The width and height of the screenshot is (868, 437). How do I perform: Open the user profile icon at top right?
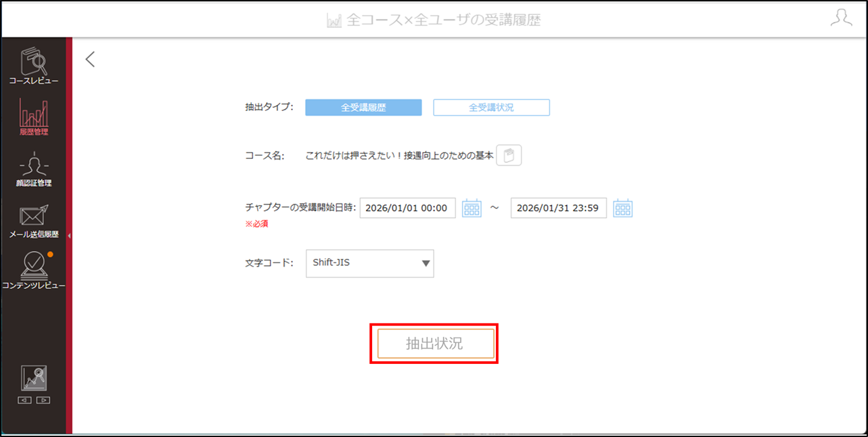click(841, 18)
